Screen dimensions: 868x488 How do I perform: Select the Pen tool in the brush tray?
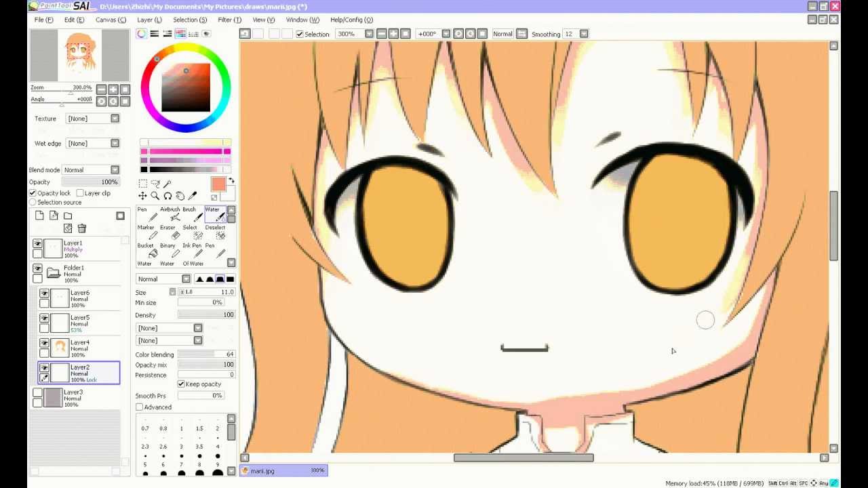click(147, 214)
